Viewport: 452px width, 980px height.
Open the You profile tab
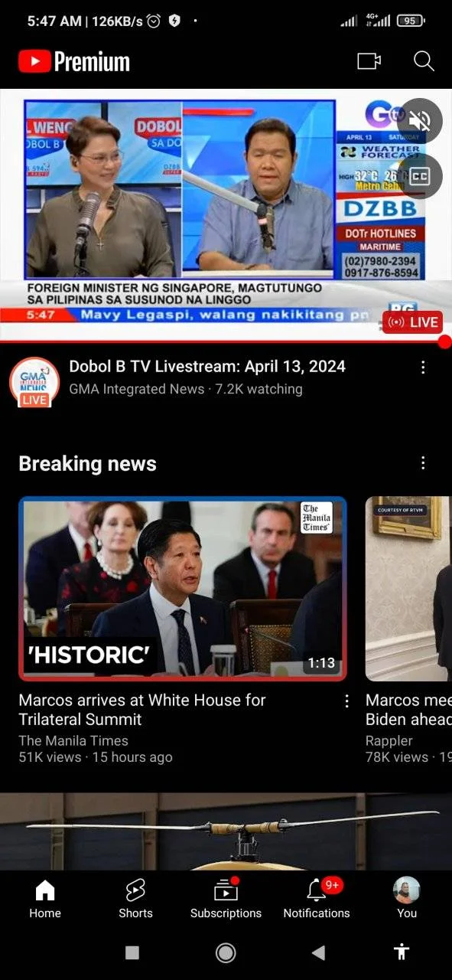[407, 899]
